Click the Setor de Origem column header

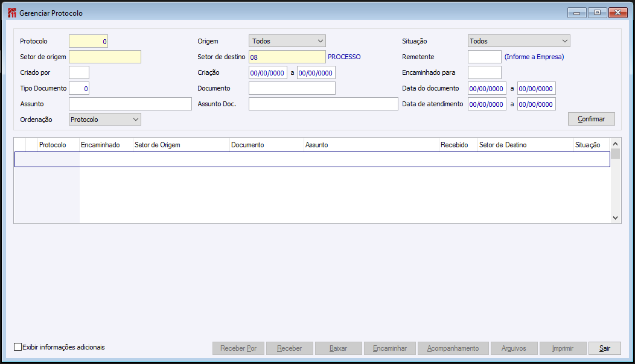[181, 145]
